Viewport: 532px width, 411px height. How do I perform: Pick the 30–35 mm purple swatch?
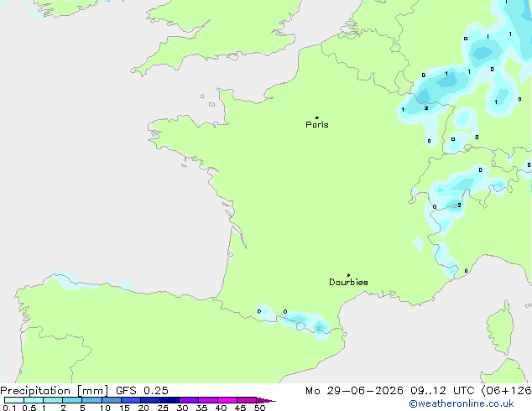(x=189, y=400)
